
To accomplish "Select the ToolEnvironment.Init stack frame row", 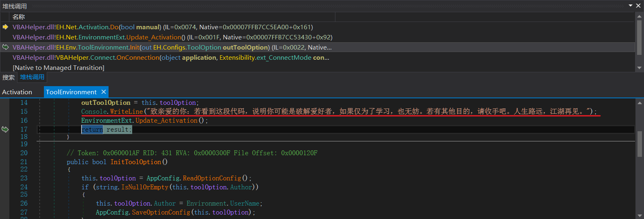I will click(x=318, y=47).
